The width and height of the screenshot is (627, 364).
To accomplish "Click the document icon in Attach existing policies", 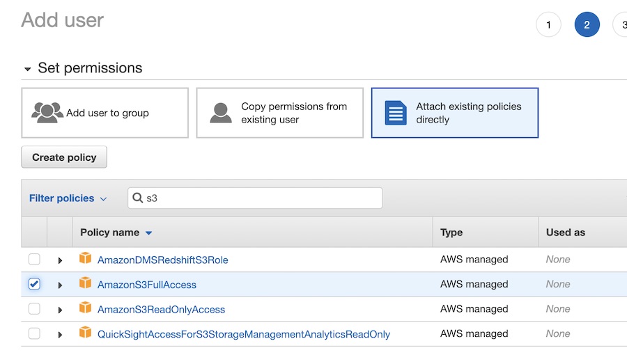I will [x=396, y=113].
